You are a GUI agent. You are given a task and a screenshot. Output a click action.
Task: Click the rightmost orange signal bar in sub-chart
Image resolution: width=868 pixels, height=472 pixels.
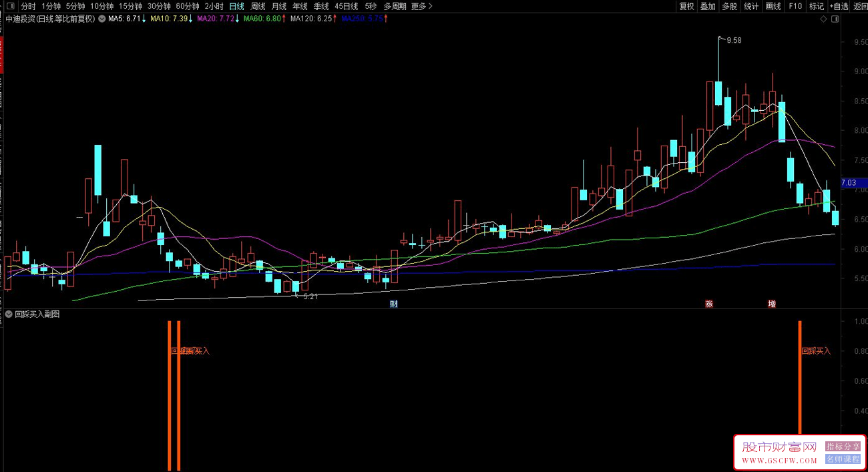(x=800, y=379)
